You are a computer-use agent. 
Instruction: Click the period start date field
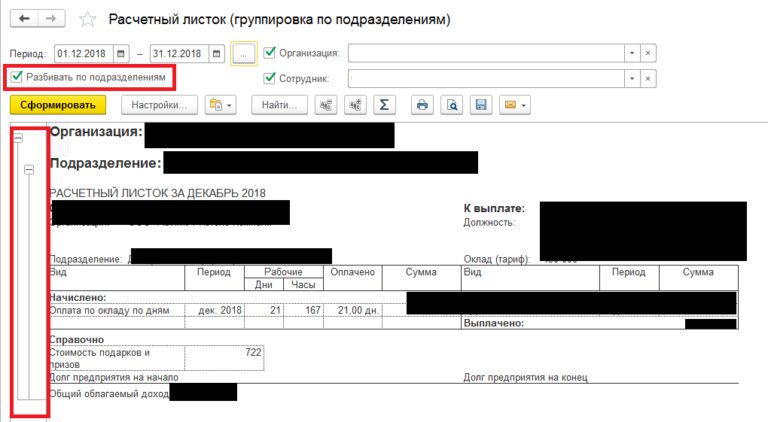click(x=84, y=53)
